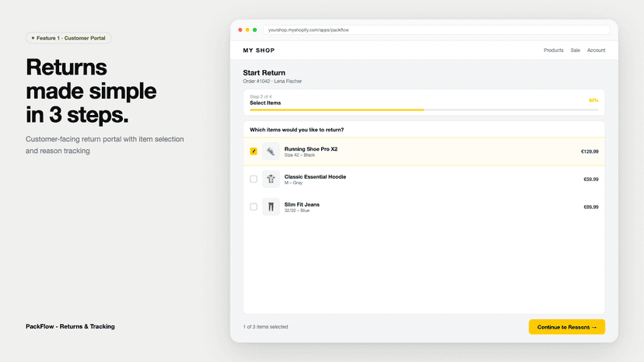Open the Account menu item

[x=596, y=50]
